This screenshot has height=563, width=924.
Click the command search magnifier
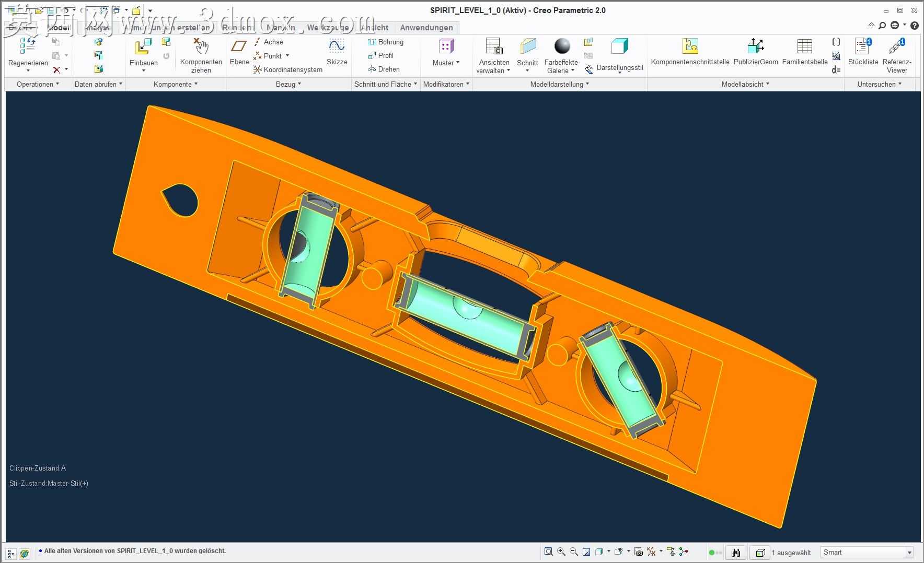click(882, 25)
